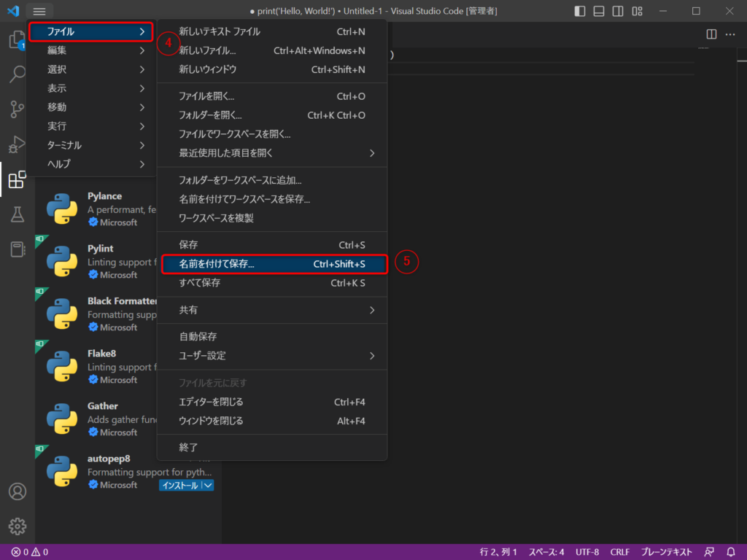This screenshot has width=747, height=560.
Task: Expand the ユーザー設定 submenu
Action: [272, 356]
